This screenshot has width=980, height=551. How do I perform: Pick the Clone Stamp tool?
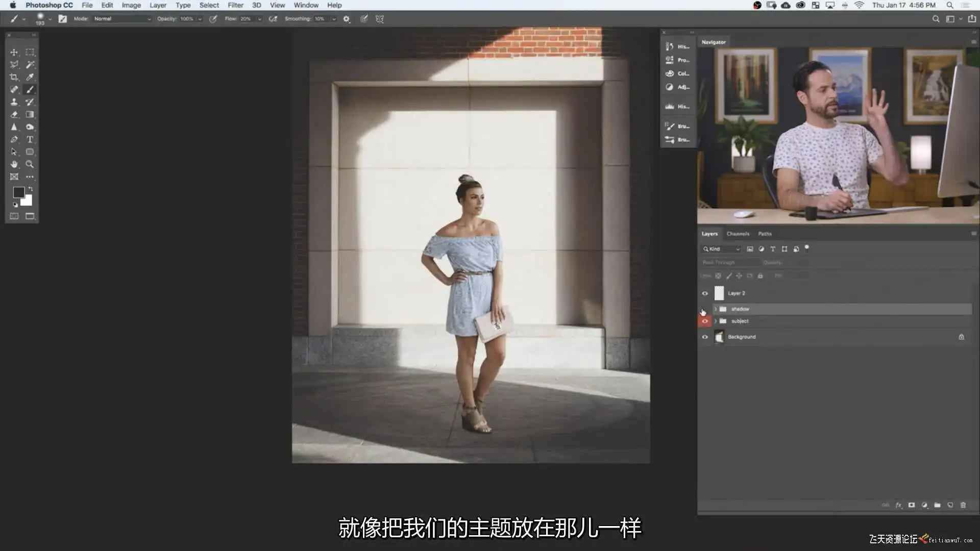click(14, 102)
